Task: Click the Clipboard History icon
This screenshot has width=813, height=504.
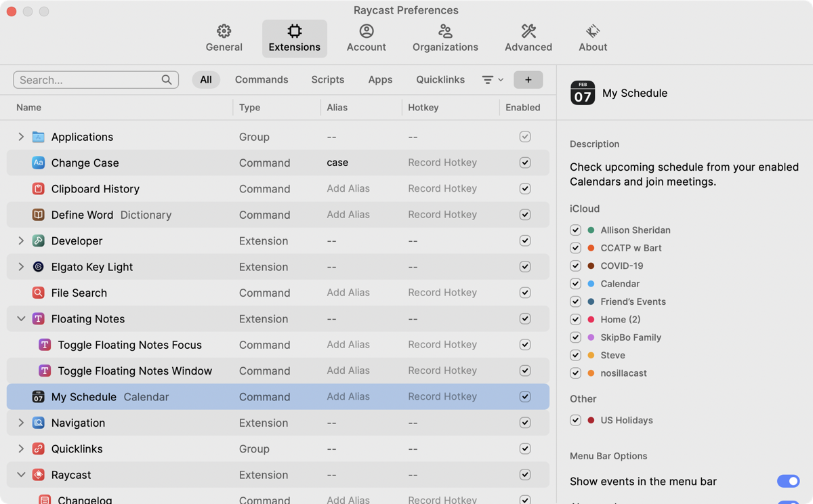Action: point(39,189)
